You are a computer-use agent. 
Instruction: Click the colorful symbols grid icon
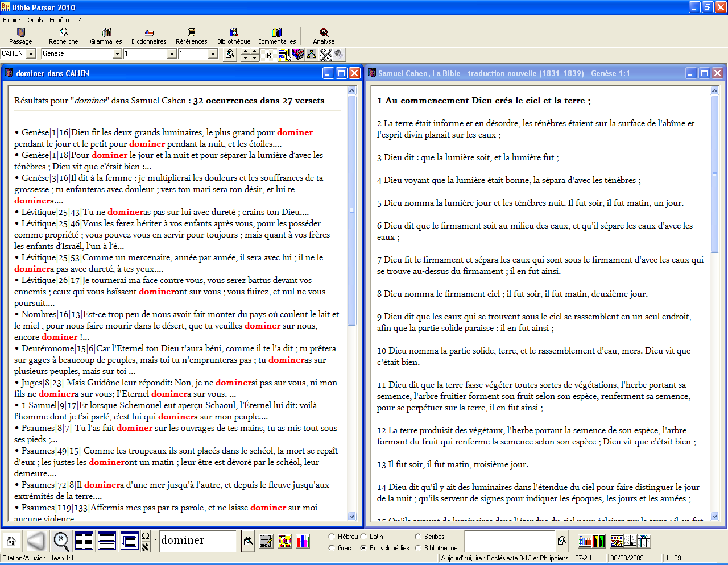(617, 541)
